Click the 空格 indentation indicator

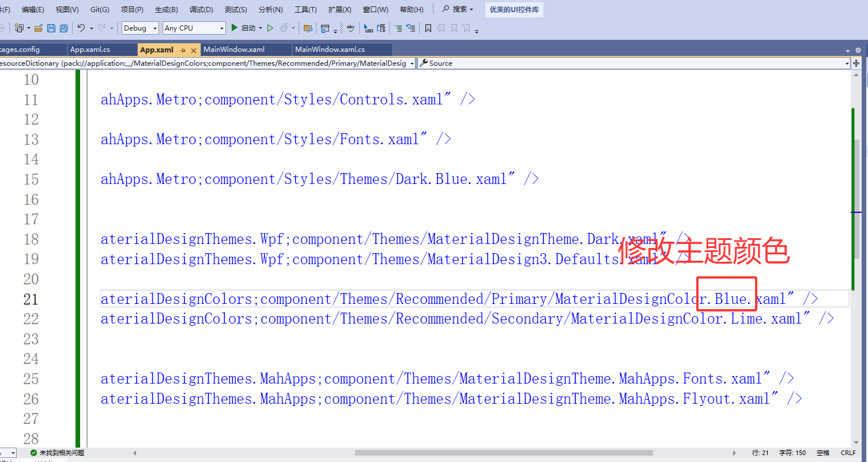click(823, 453)
